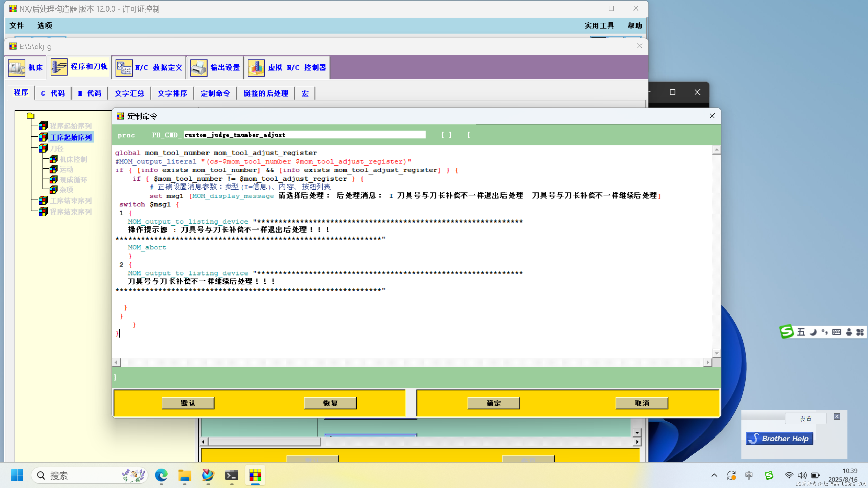Click the virtual N/C controller icon
Viewport: 868px width, 488px height.
pyautogui.click(x=256, y=68)
